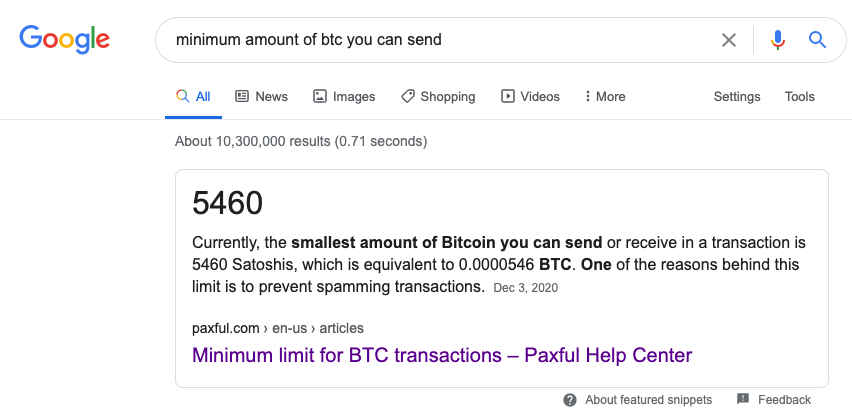Click the Feedback speech bubble icon
852x420 pixels.
tap(743, 399)
